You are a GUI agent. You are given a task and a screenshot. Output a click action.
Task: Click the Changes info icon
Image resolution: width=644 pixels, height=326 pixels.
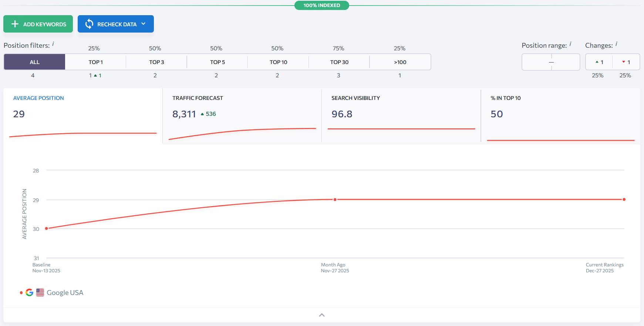point(616,44)
